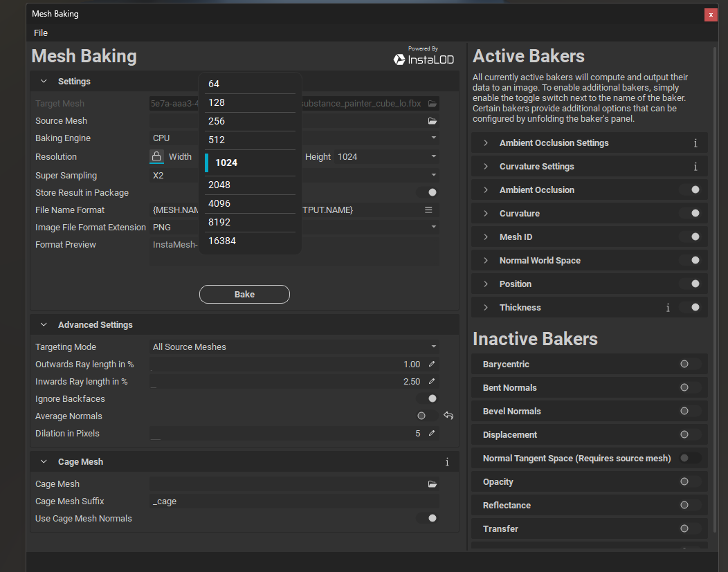
Task: Disable the Curvature baker toggle
Action: (x=690, y=214)
